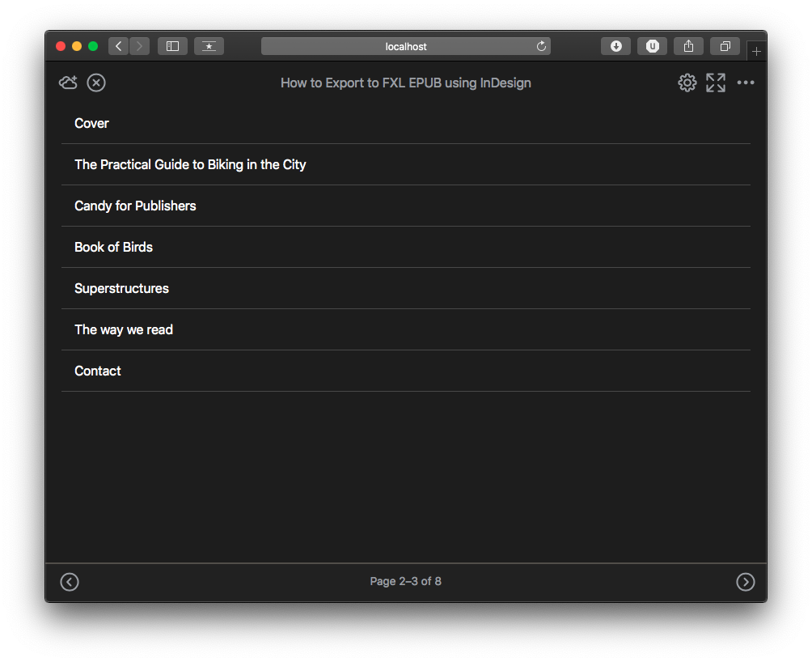Close the table of contents panel

tap(96, 83)
